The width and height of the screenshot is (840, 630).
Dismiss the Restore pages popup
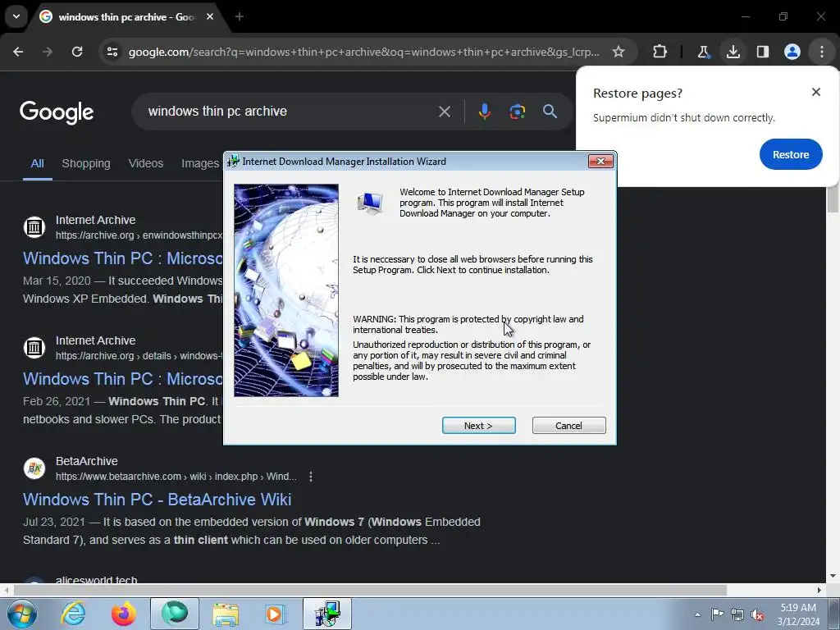(x=815, y=92)
